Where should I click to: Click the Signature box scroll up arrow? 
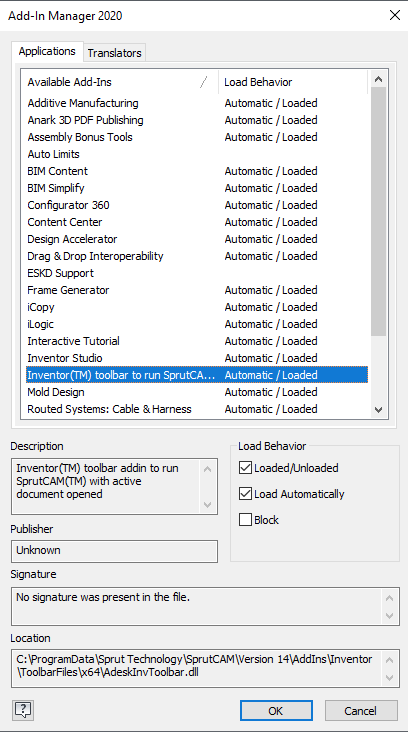[x=390, y=598]
